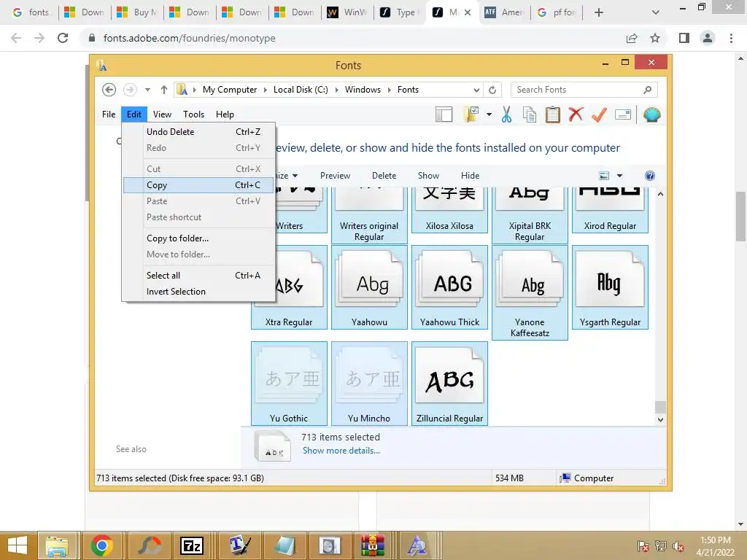This screenshot has width=747, height=560.
Task: Open Chrome side panel icon
Action: point(684,38)
